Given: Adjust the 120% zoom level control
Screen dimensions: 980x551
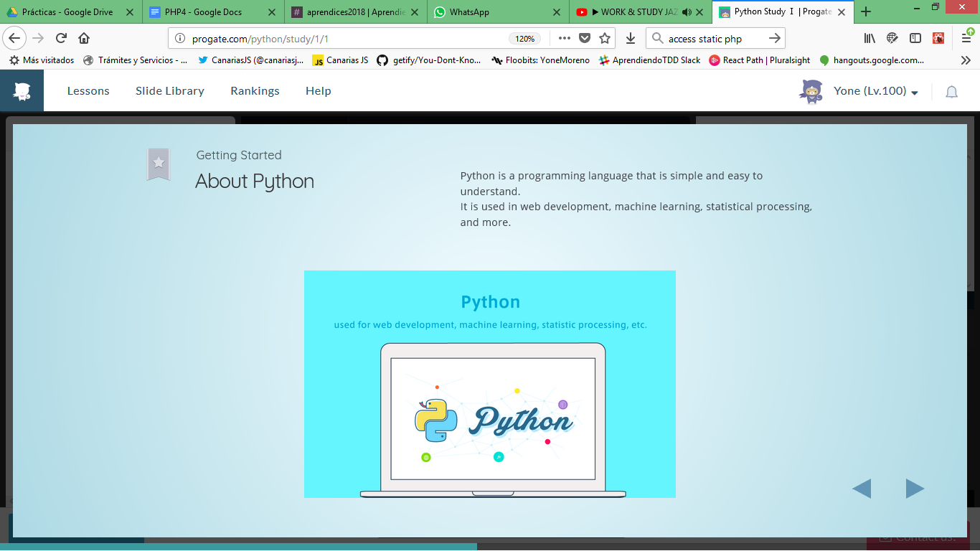Looking at the screenshot, I should (524, 38).
